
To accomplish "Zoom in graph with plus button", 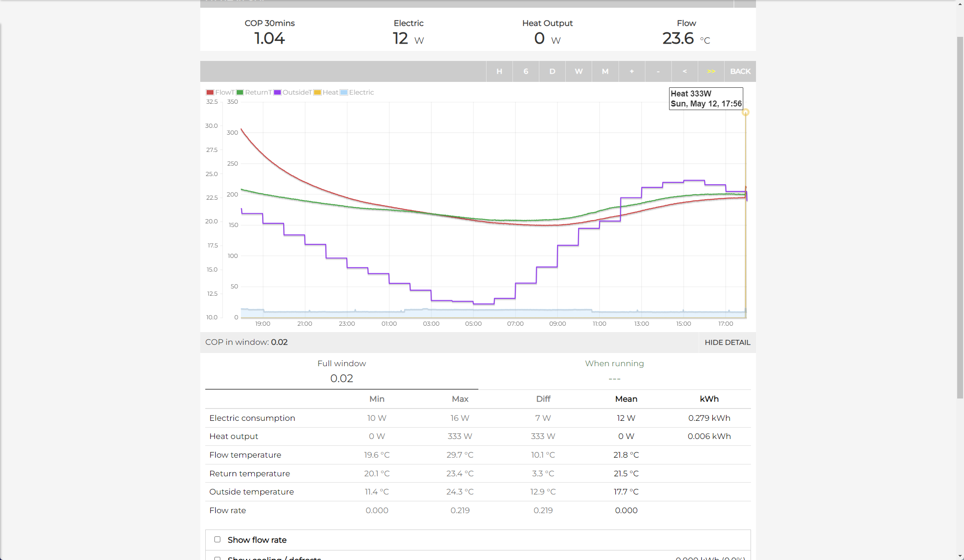I will pyautogui.click(x=632, y=71).
